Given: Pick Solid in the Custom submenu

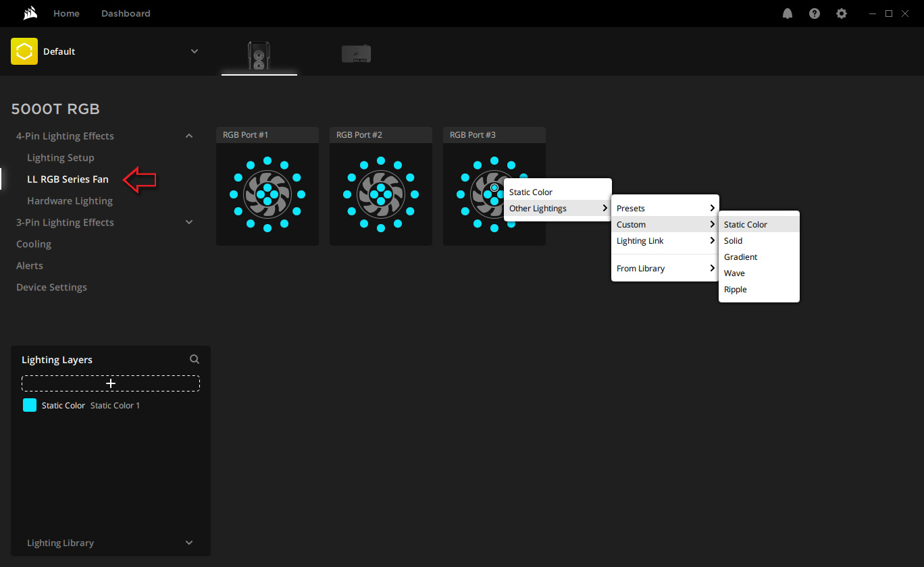Looking at the screenshot, I should [x=759, y=241].
